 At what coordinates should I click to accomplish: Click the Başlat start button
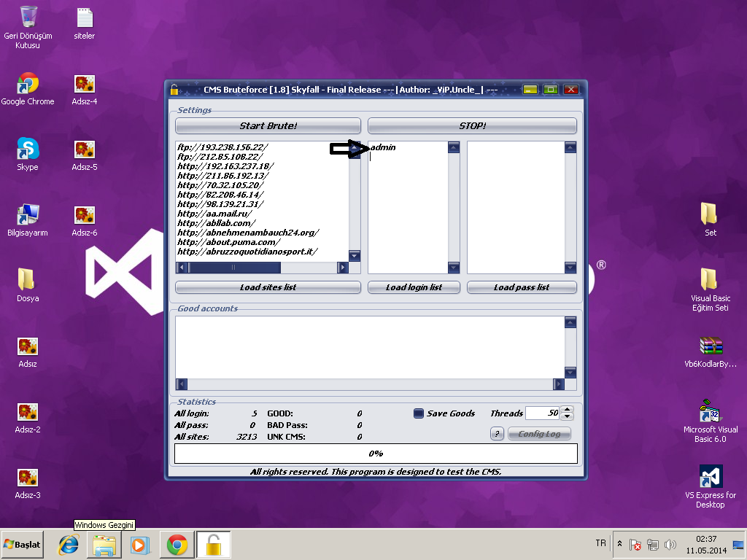tap(22, 544)
